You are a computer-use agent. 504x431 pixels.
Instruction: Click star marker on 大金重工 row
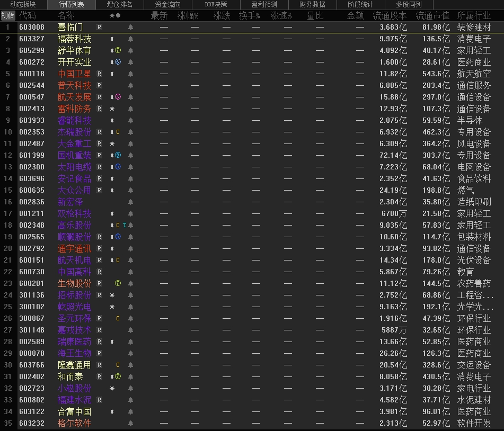112,143
